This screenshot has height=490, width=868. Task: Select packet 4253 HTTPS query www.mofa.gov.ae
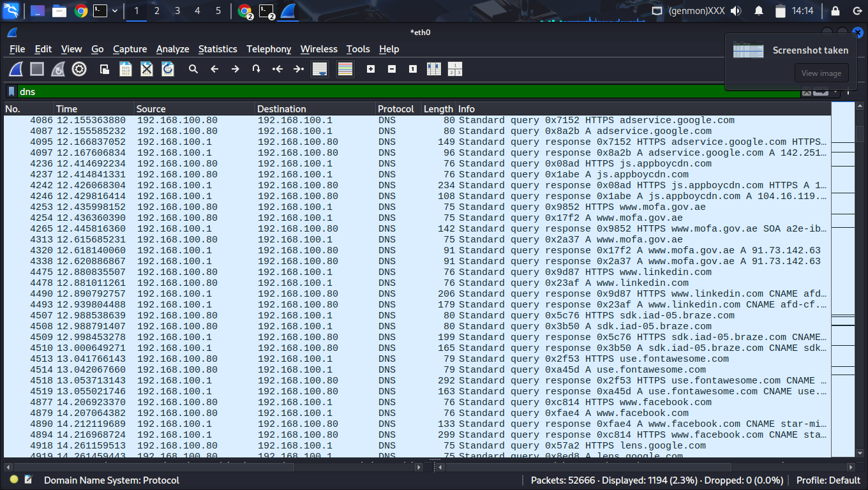(417, 207)
